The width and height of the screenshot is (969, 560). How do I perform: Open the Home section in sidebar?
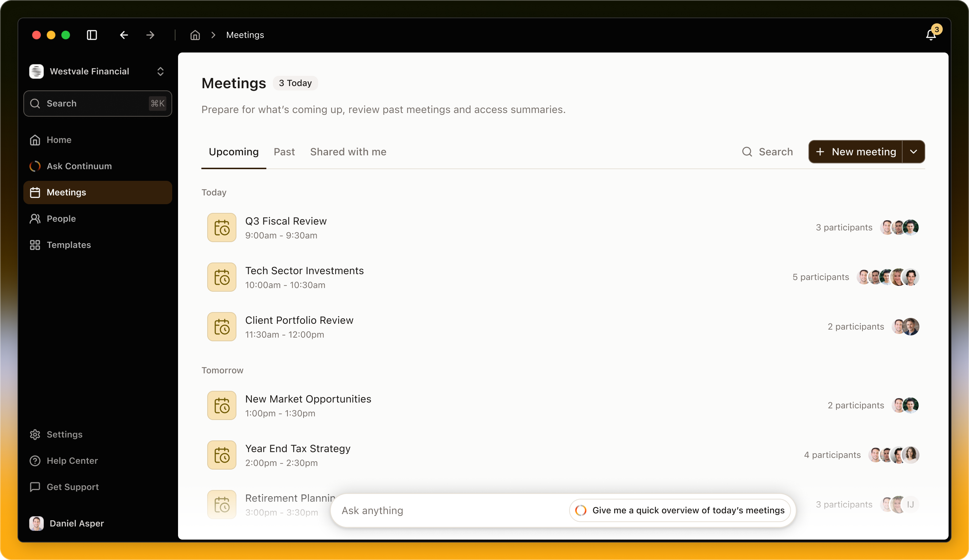pyautogui.click(x=58, y=140)
